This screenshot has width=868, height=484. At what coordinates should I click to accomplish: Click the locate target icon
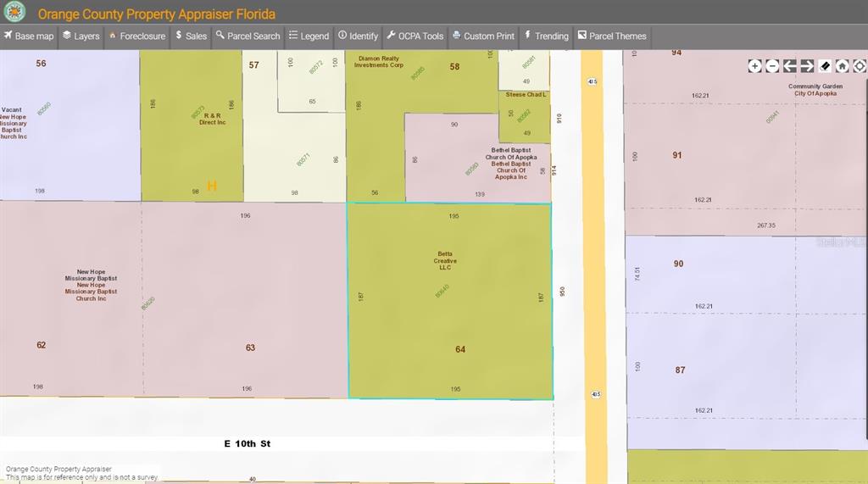(x=860, y=66)
